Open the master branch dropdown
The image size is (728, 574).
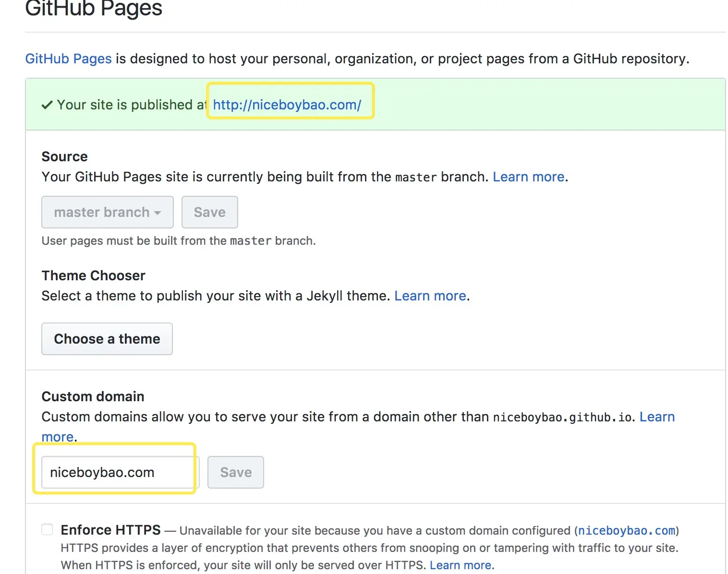(107, 212)
